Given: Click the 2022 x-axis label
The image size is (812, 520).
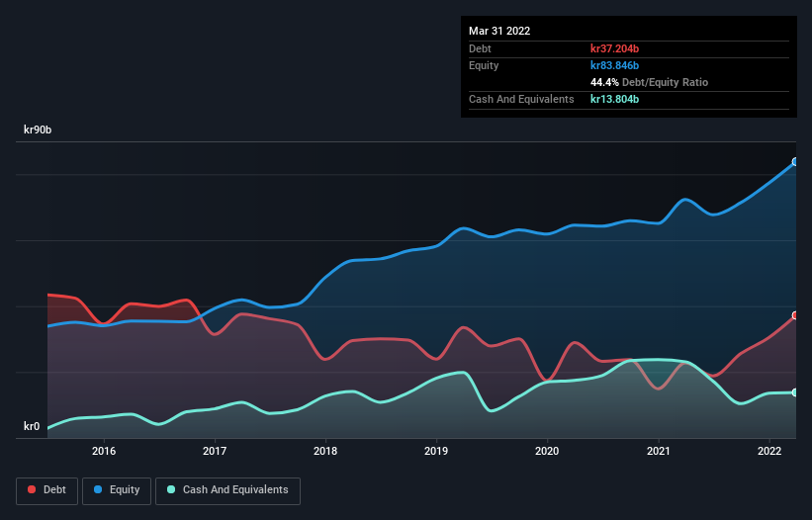Looking at the screenshot, I should pyautogui.click(x=769, y=451).
